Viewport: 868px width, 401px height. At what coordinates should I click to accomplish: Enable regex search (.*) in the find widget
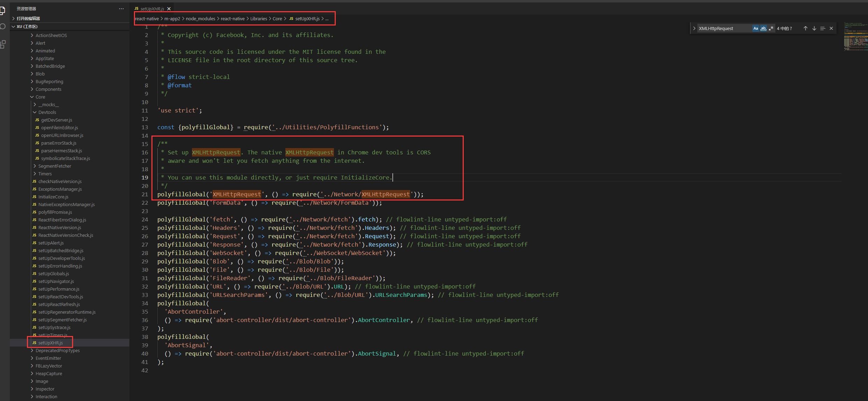point(771,28)
